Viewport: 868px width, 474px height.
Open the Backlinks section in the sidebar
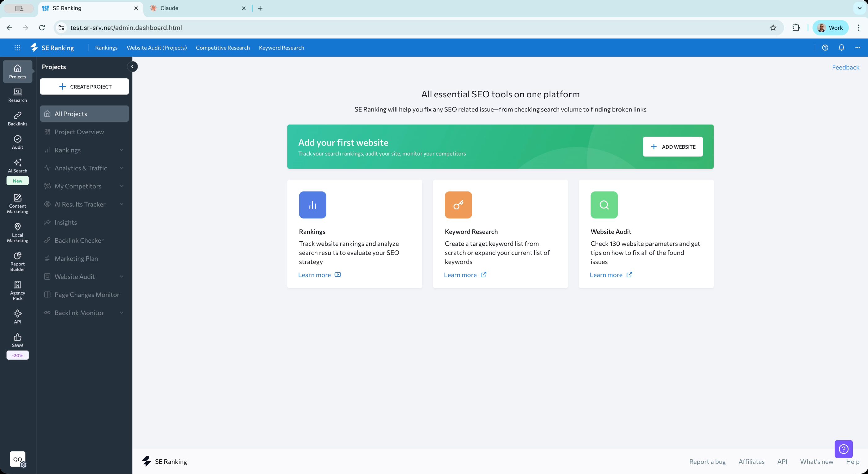(x=18, y=119)
